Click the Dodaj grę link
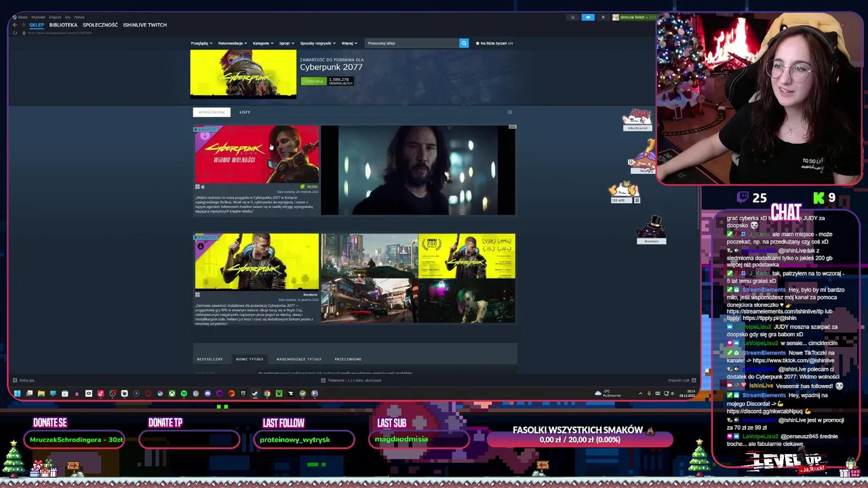Screen dimensions: 868x488 (24, 380)
